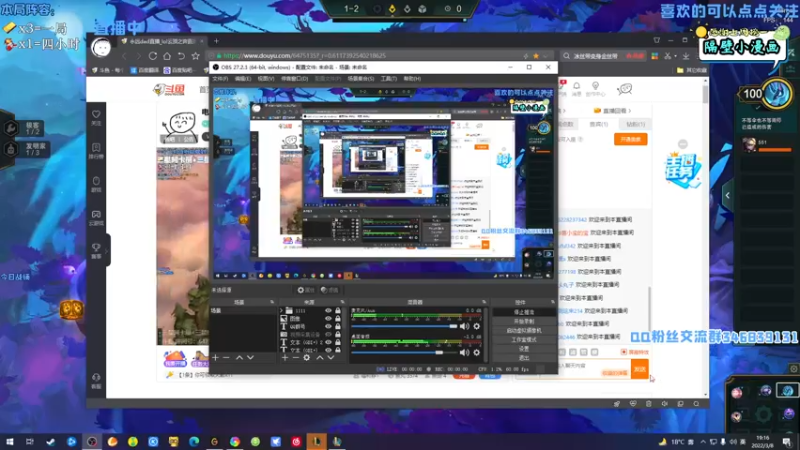Open source properties gear in Sources toolbar
Viewport: 800px width, 450px height.
pos(307,358)
